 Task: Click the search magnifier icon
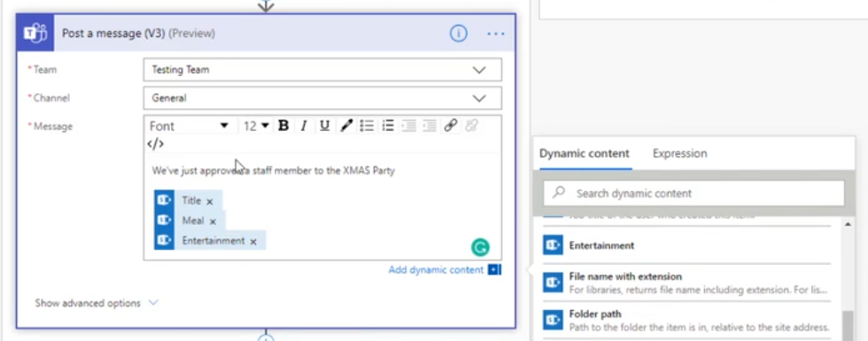pos(559,192)
